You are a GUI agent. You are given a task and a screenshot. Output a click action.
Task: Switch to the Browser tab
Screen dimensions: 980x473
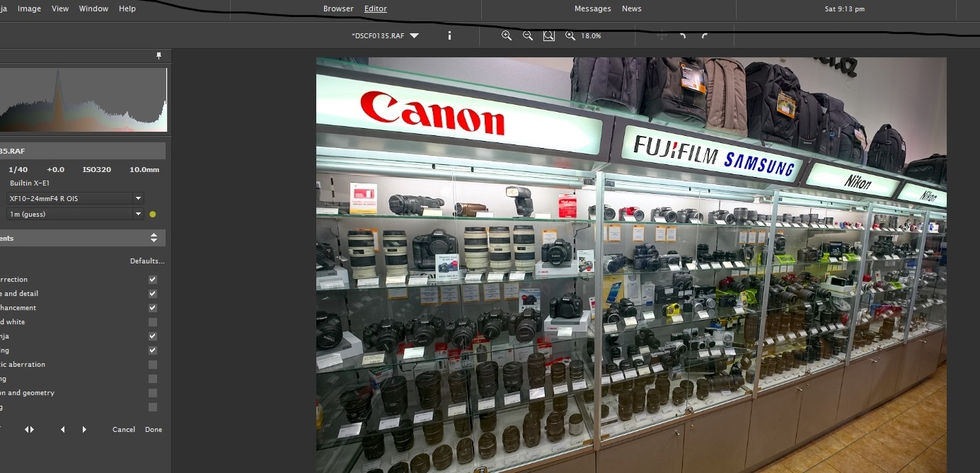point(338,8)
